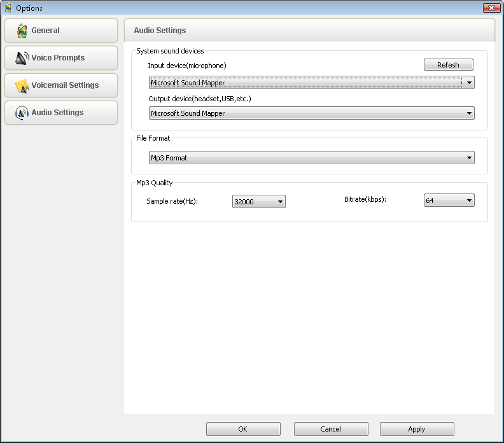Open the Input device microphone dropdown
Image resolution: width=504 pixels, height=443 pixels.
click(311, 83)
